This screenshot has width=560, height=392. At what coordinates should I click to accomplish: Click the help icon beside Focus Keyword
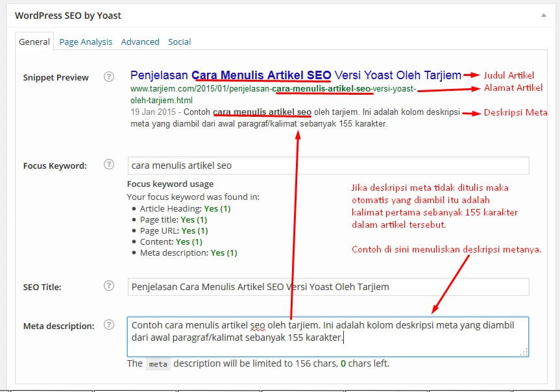[108, 165]
